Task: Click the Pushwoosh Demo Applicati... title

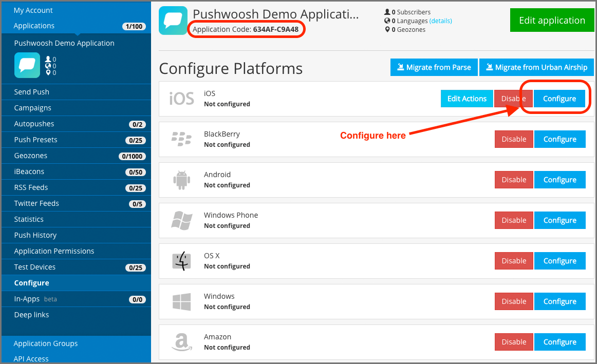Action: (276, 14)
